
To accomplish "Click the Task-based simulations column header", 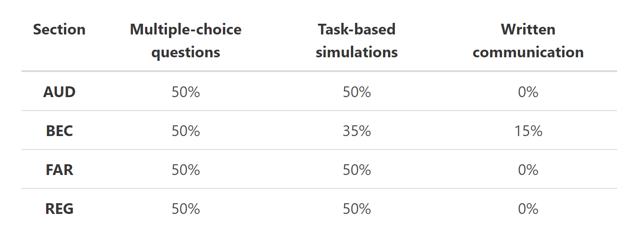I will click(357, 41).
